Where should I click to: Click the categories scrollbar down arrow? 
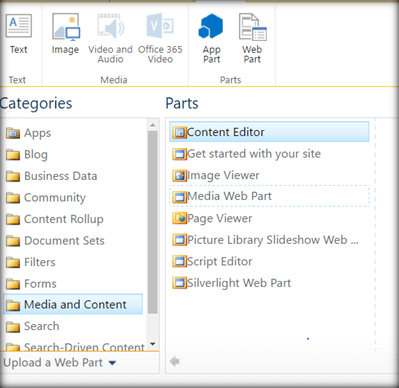click(153, 344)
